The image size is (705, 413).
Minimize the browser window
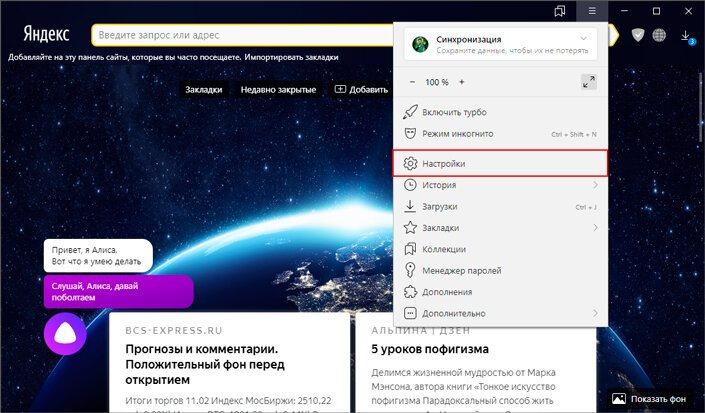[x=624, y=11]
